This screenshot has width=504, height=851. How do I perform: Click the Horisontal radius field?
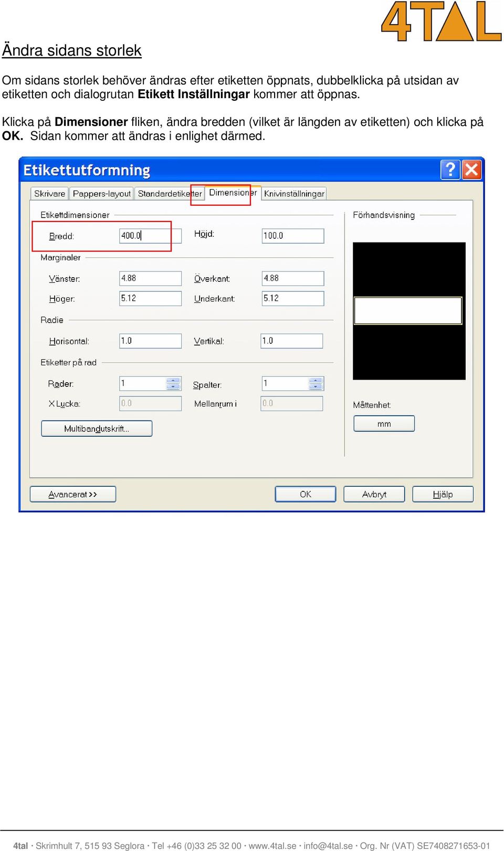[151, 341]
